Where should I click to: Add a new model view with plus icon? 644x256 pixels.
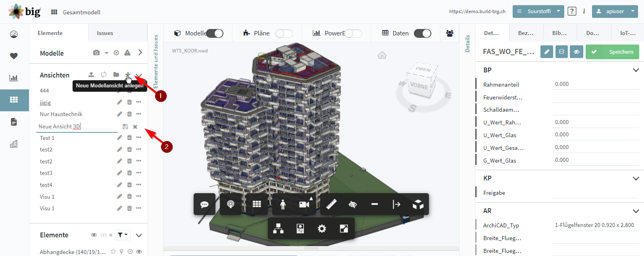[x=128, y=74]
